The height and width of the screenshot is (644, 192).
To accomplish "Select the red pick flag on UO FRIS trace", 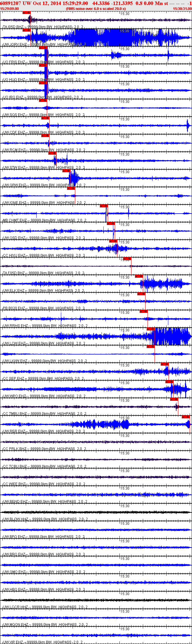I will [x=43, y=48].
